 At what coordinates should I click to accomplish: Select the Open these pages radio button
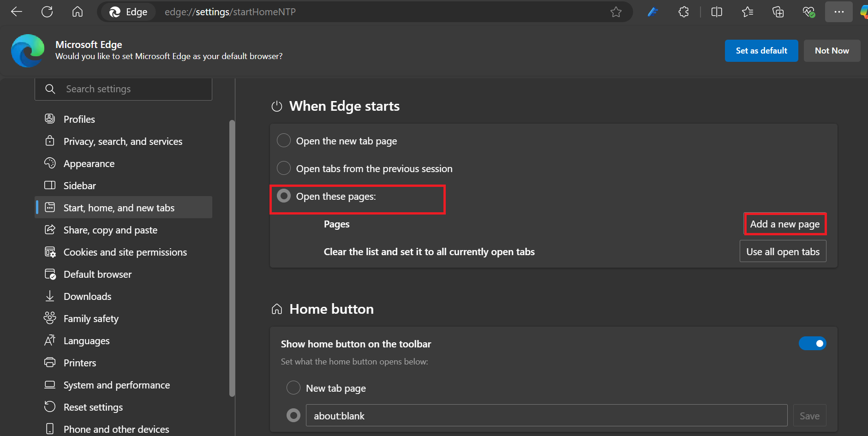click(x=284, y=196)
